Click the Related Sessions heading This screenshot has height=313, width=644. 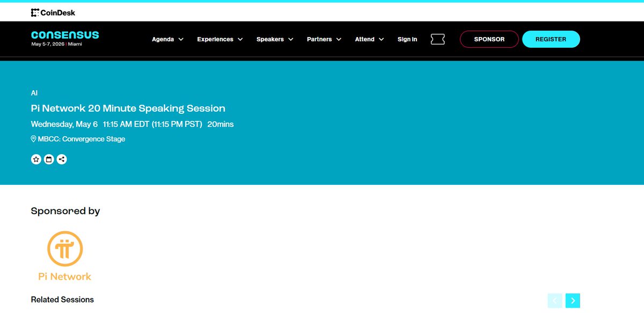tap(62, 300)
